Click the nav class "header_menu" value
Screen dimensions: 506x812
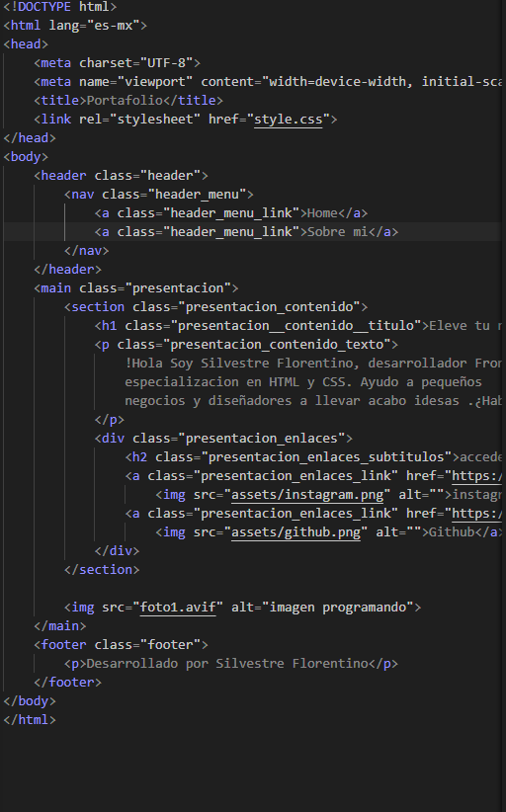(x=197, y=195)
